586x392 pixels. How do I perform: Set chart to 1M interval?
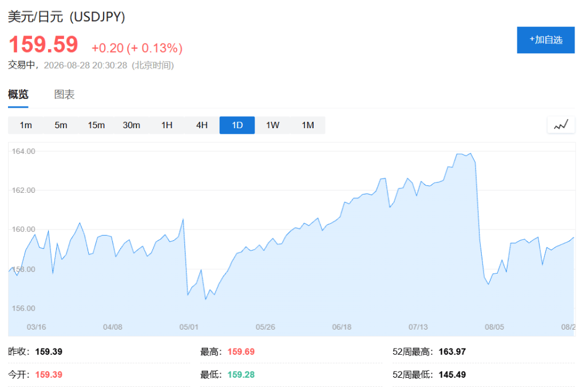(307, 125)
